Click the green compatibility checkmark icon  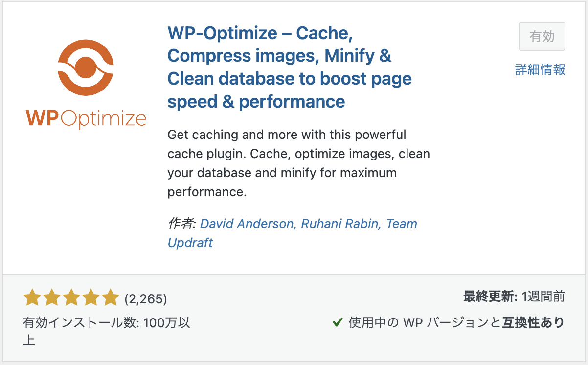[x=337, y=323]
